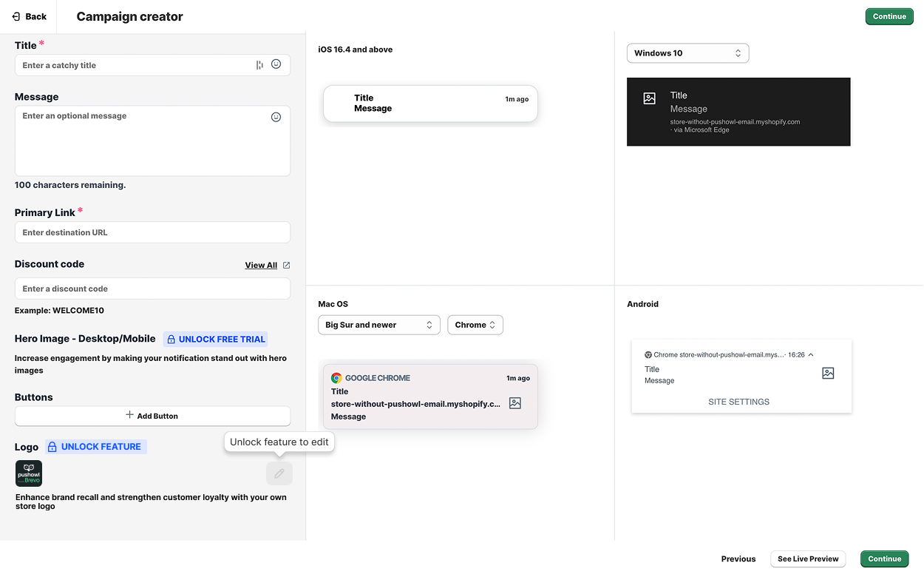The width and height of the screenshot is (924, 577).
Task: Click the hero image icon in Mac Chrome notification
Action: [x=514, y=403]
